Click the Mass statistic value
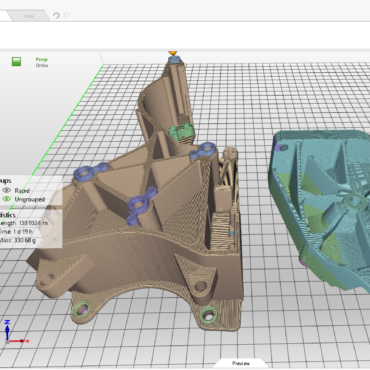 pyautogui.click(x=24, y=240)
